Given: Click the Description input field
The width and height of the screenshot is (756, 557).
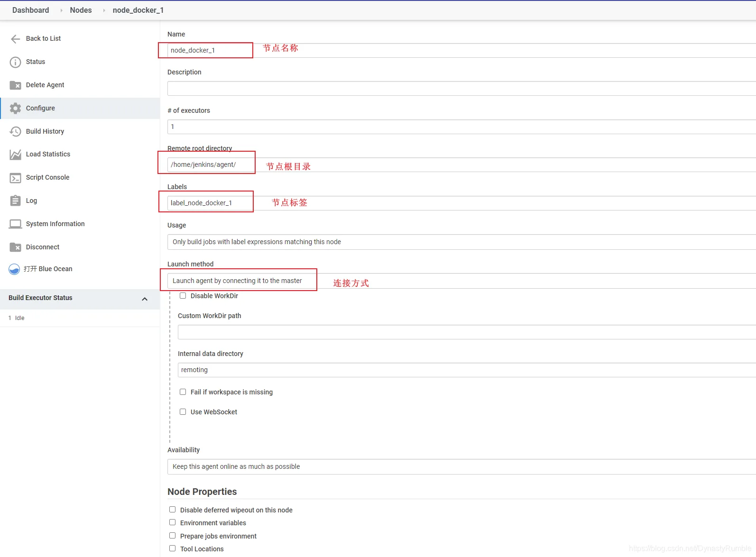Looking at the screenshot, I should [461, 88].
